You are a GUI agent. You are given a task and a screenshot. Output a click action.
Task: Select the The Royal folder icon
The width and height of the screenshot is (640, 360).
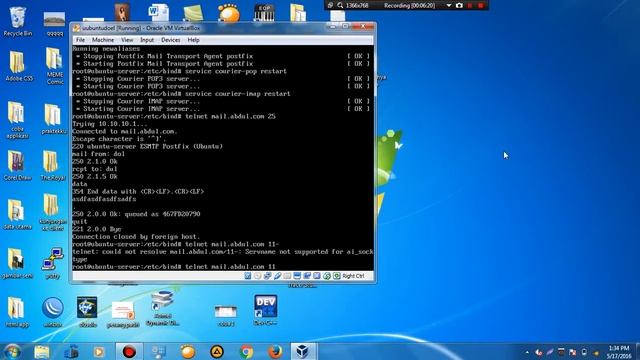(53, 165)
